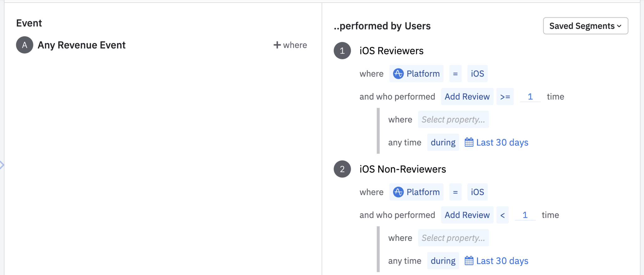This screenshot has height=275, width=644.
Task: Click Select property field under iOS Reviewers
Action: click(x=453, y=120)
